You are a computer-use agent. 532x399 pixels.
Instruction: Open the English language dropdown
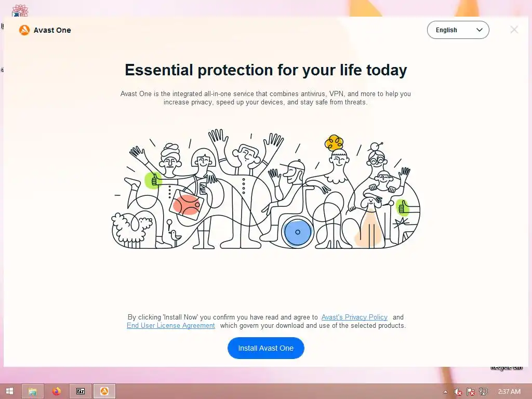(x=458, y=30)
